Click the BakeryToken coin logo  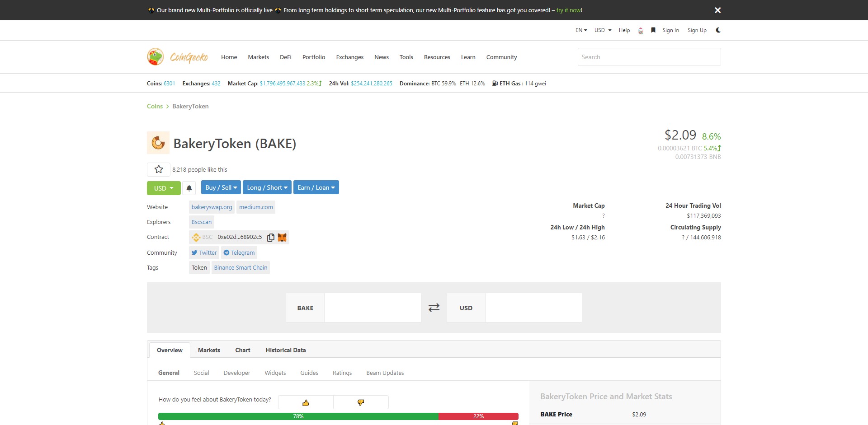158,143
